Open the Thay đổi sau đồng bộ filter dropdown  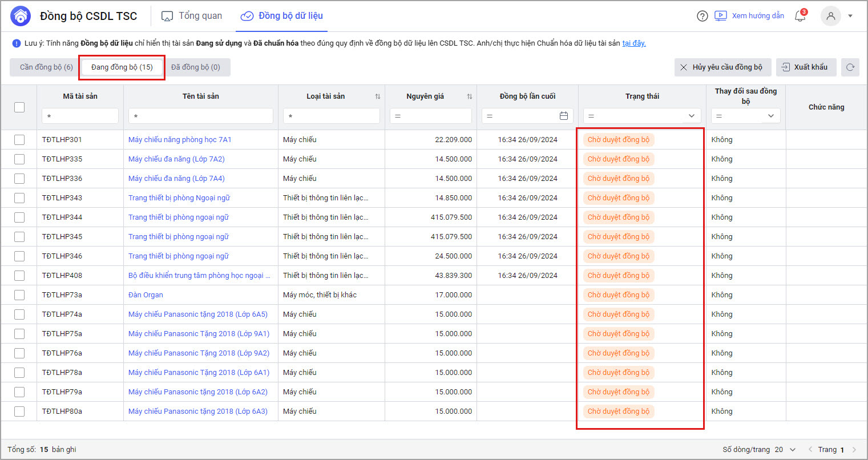770,116
